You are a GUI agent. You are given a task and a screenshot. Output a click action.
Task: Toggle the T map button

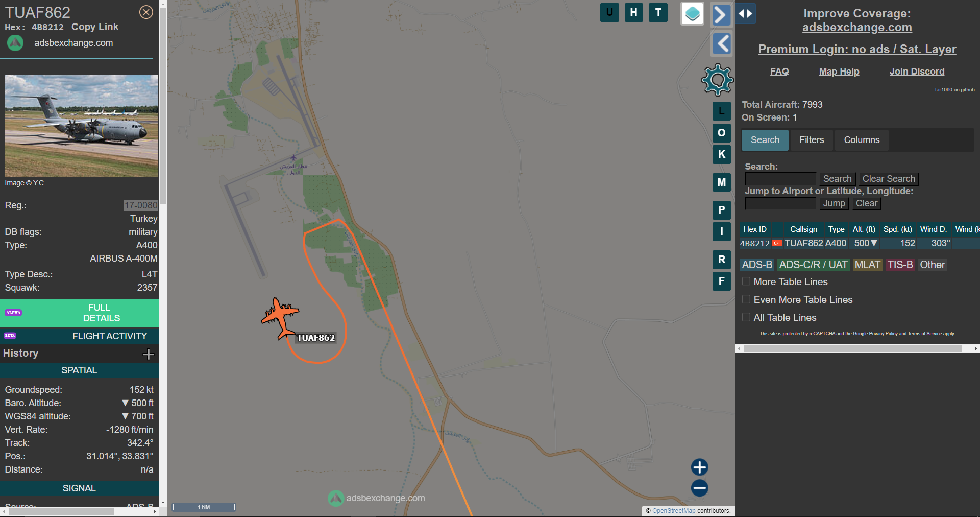[658, 12]
